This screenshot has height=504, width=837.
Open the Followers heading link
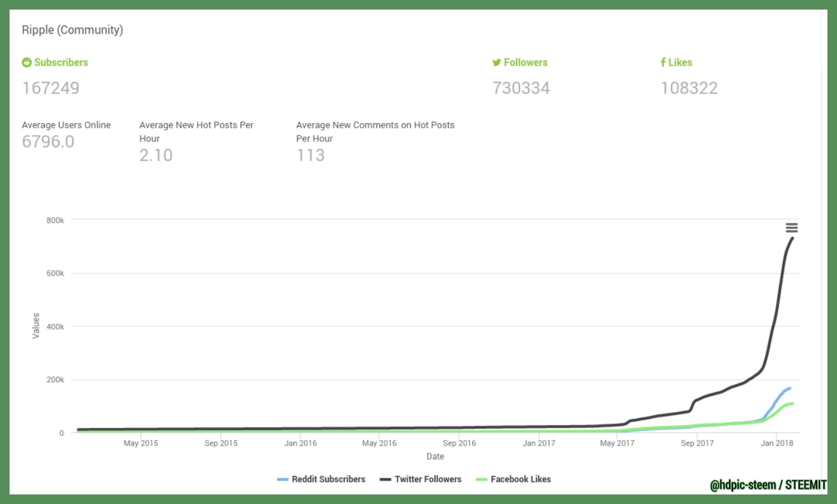point(526,63)
